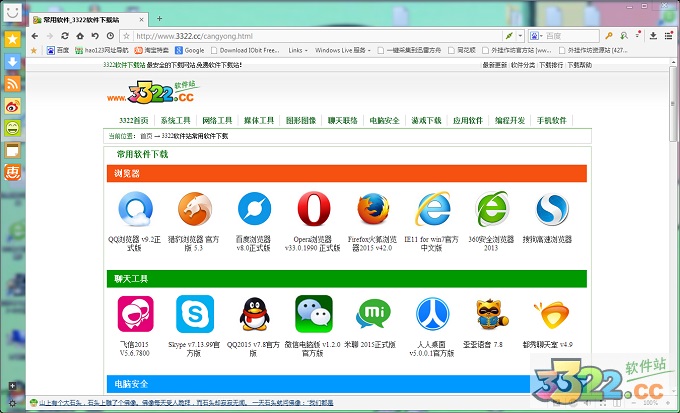
Task: Click the 360安全浏览器 icon
Action: coord(492,209)
